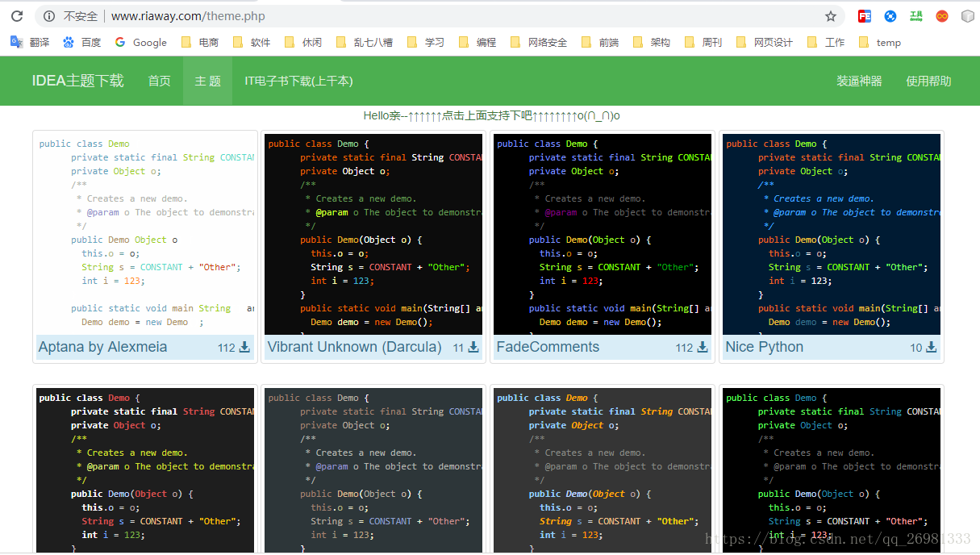Open IT电子书下载(上千本) page
980x555 pixels.
pos(298,81)
